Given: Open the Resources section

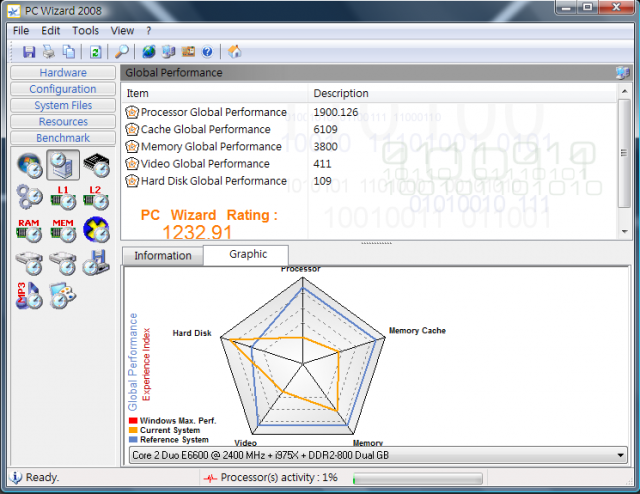Looking at the screenshot, I should [x=63, y=122].
